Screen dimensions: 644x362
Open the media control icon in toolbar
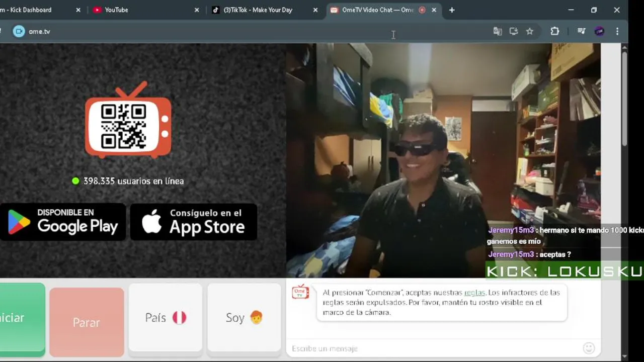[582, 31]
